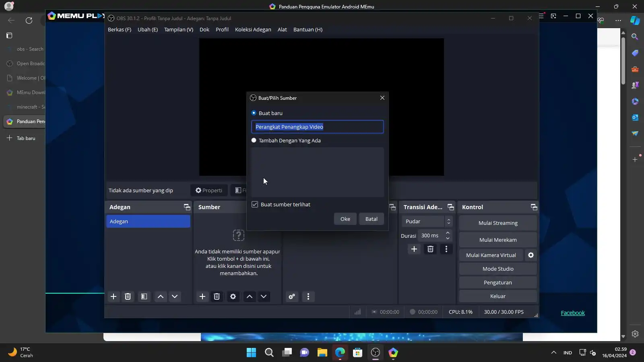Select the Buat baru radio option
Viewport: 644px width, 362px height.
(x=254, y=113)
